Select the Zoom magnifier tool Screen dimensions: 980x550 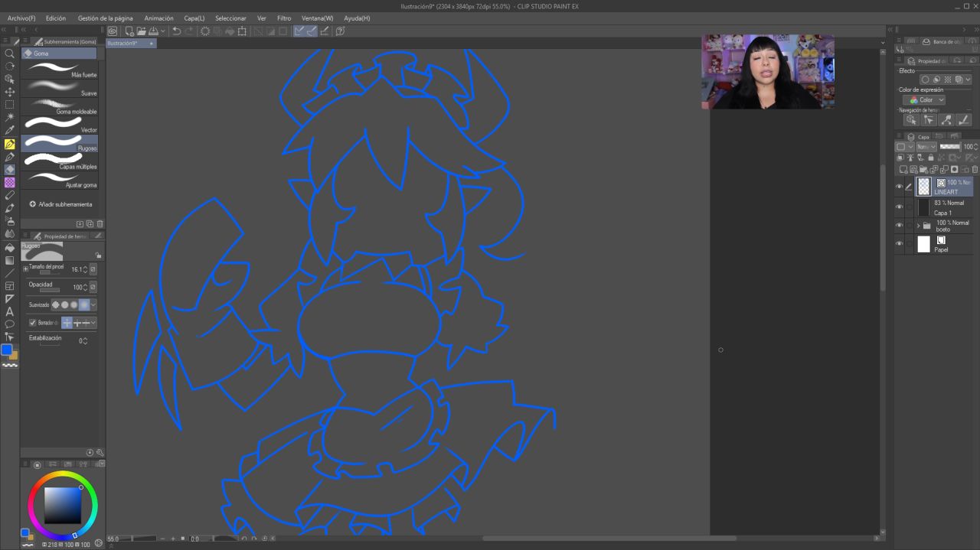tap(9, 54)
